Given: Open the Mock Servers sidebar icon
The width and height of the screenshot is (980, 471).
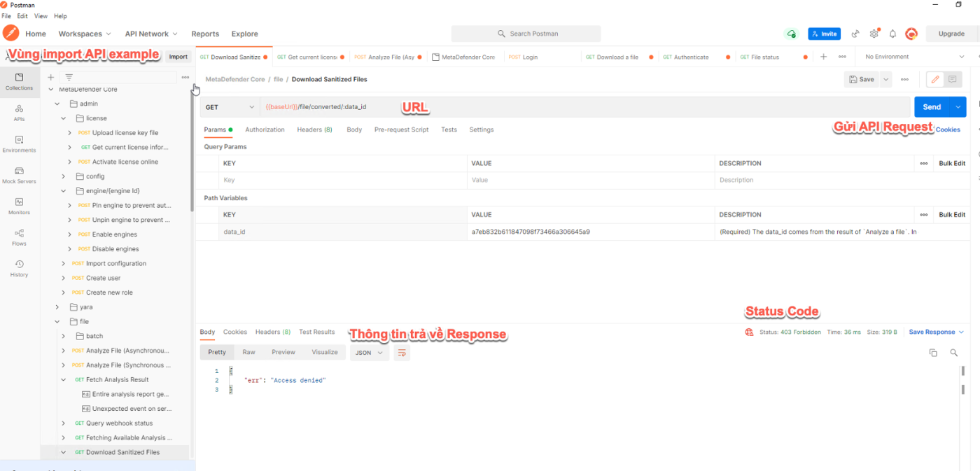Looking at the screenshot, I should pos(19,175).
